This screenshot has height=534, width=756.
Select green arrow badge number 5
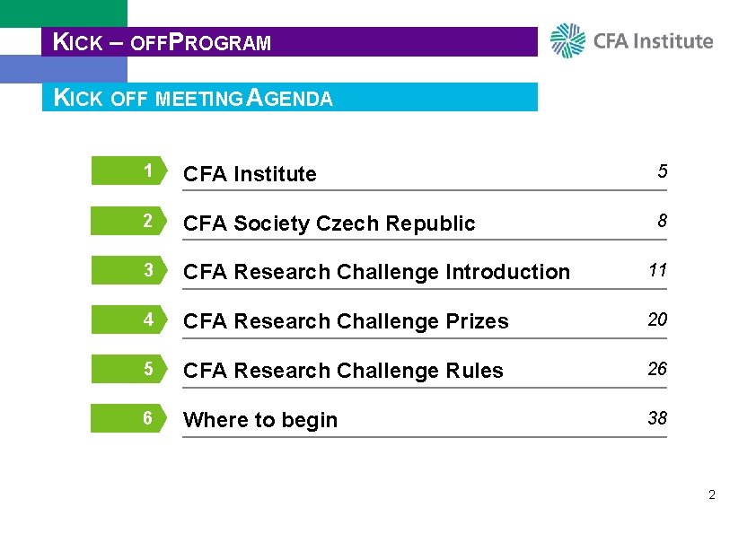click(129, 369)
